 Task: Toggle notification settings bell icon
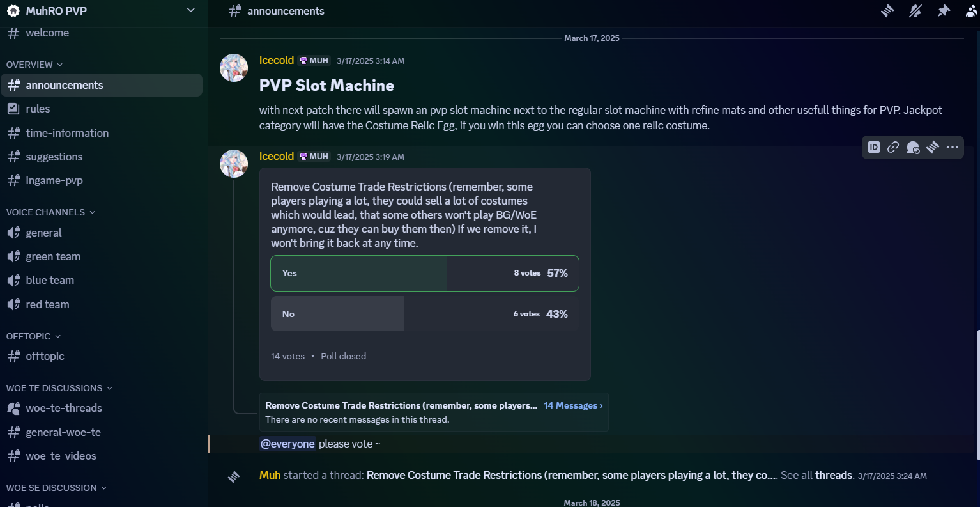click(x=915, y=11)
